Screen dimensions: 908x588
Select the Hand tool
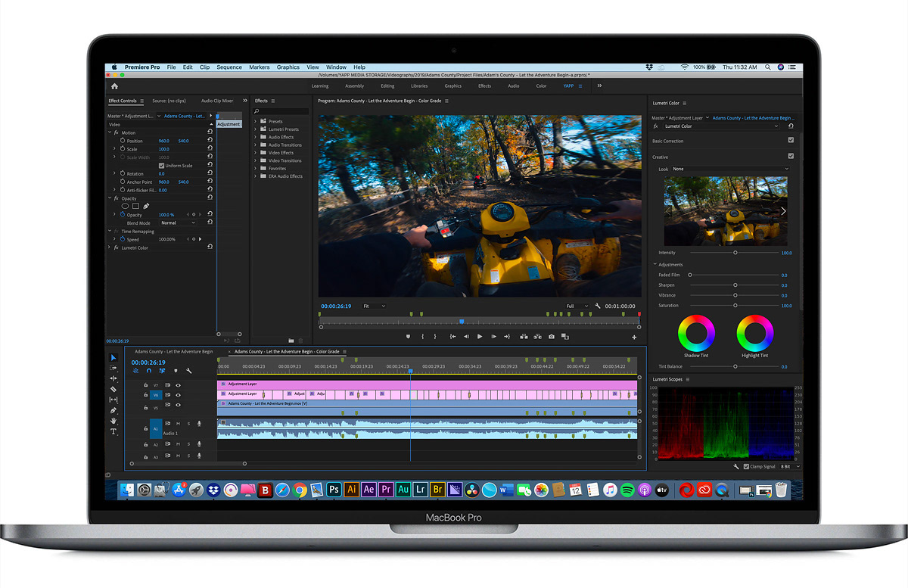[x=113, y=421]
